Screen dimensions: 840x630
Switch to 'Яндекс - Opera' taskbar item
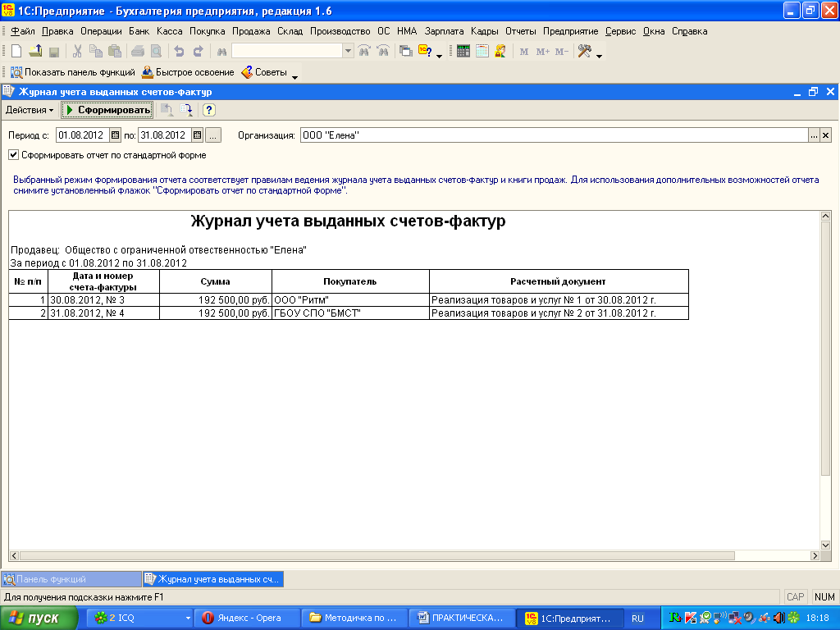246,618
